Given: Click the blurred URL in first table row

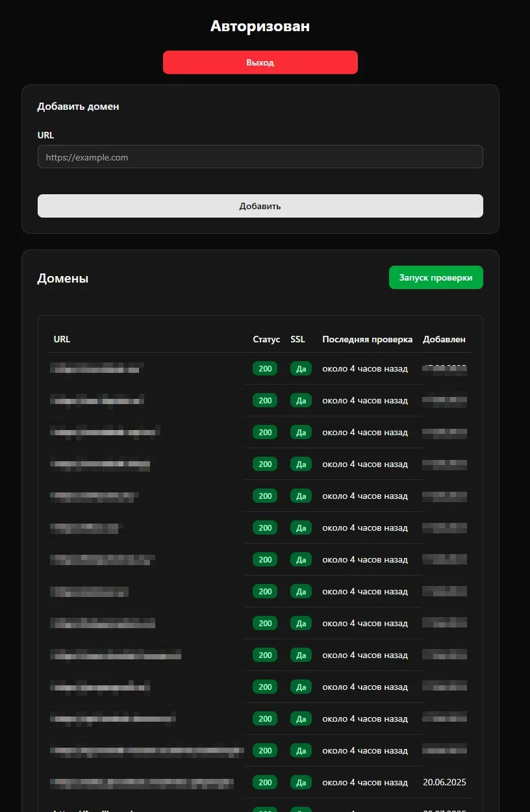Looking at the screenshot, I should 96,368.
